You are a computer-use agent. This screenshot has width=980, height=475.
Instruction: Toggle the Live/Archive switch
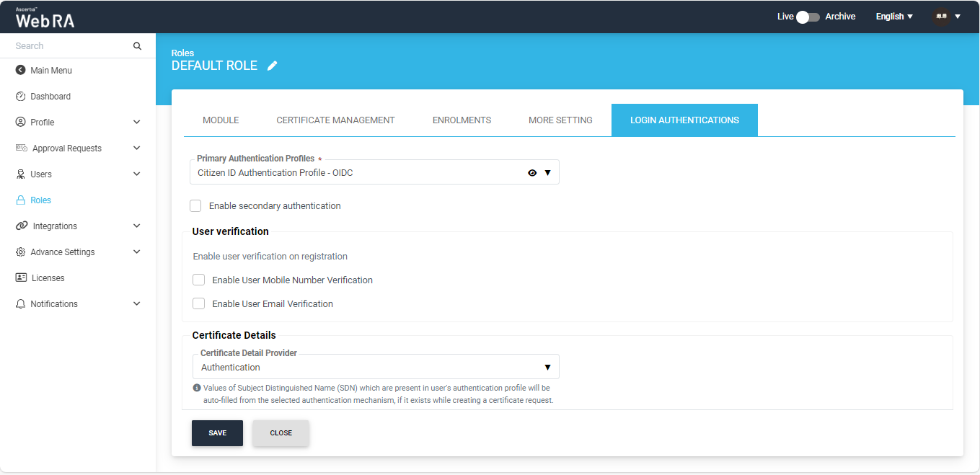pos(807,17)
